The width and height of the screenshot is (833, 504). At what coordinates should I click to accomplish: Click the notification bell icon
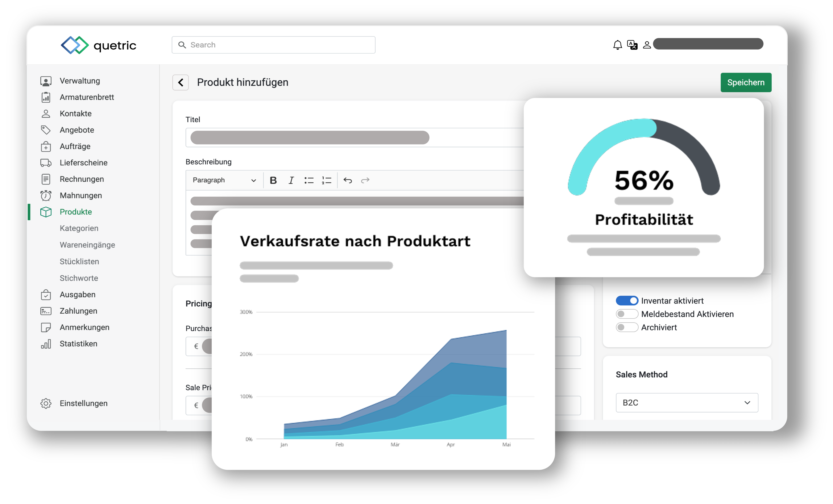point(618,45)
